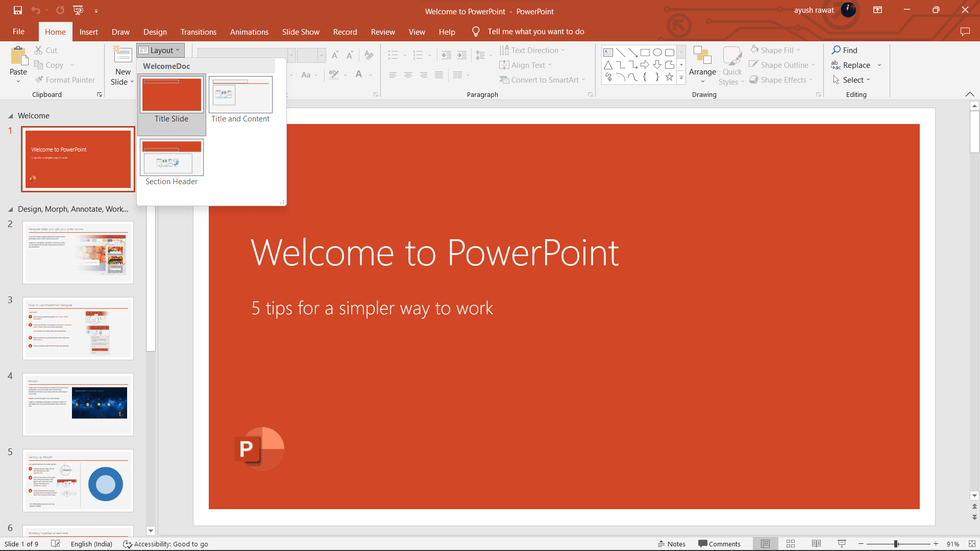This screenshot has width=980, height=551.
Task: Click the Find magnifier icon
Action: (836, 50)
